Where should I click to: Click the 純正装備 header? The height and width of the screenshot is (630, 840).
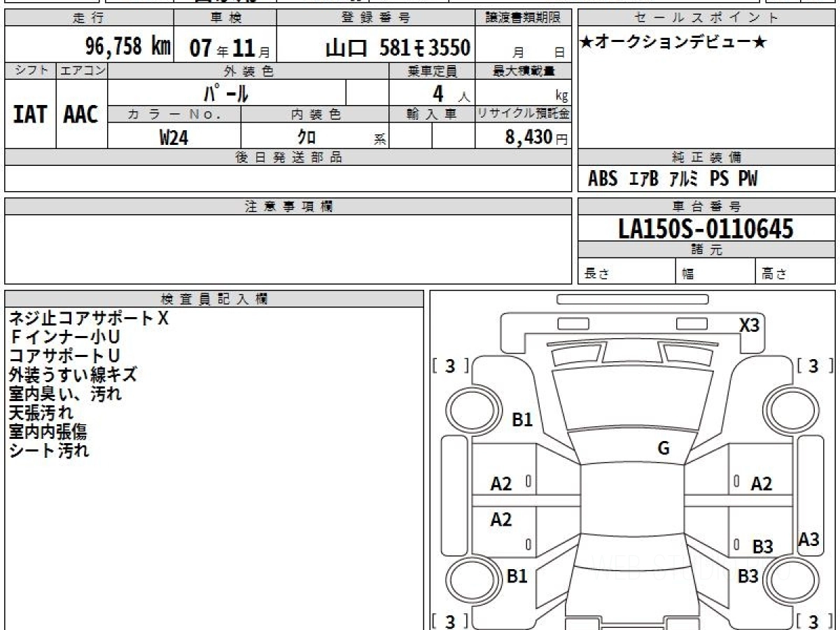pos(706,157)
